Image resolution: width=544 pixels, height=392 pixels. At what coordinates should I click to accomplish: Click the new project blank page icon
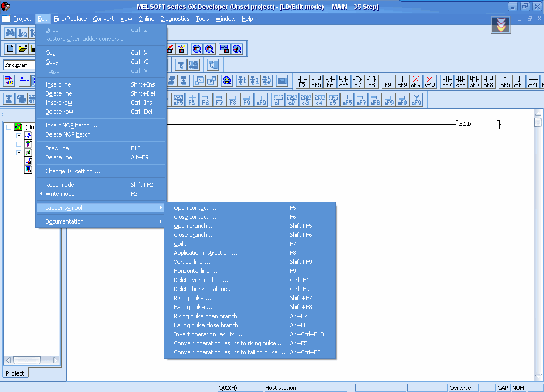click(11, 48)
